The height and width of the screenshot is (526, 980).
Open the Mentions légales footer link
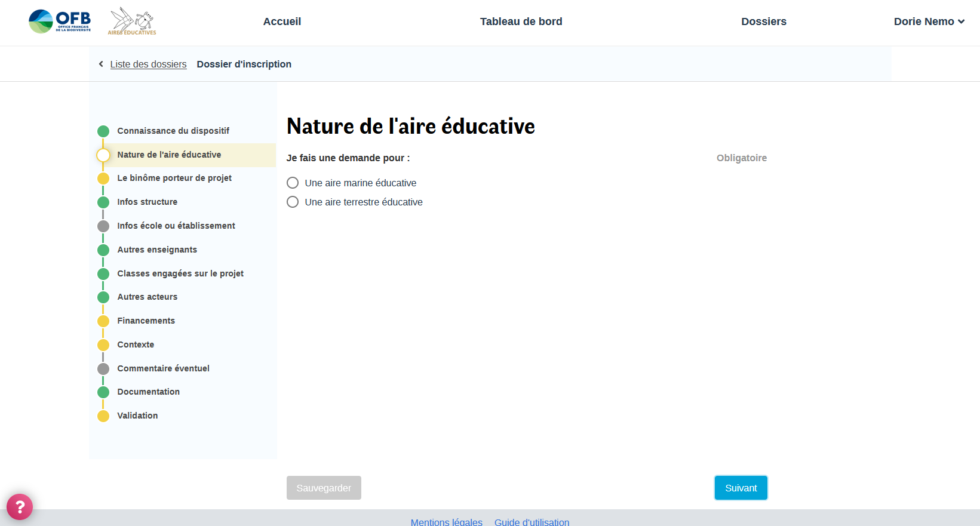click(x=446, y=521)
